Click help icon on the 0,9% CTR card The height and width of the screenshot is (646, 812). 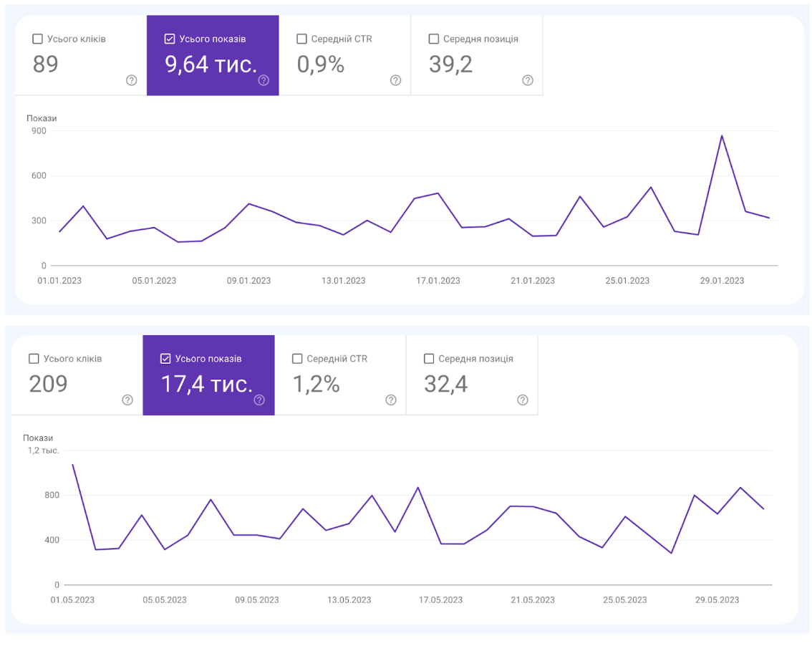[395, 80]
